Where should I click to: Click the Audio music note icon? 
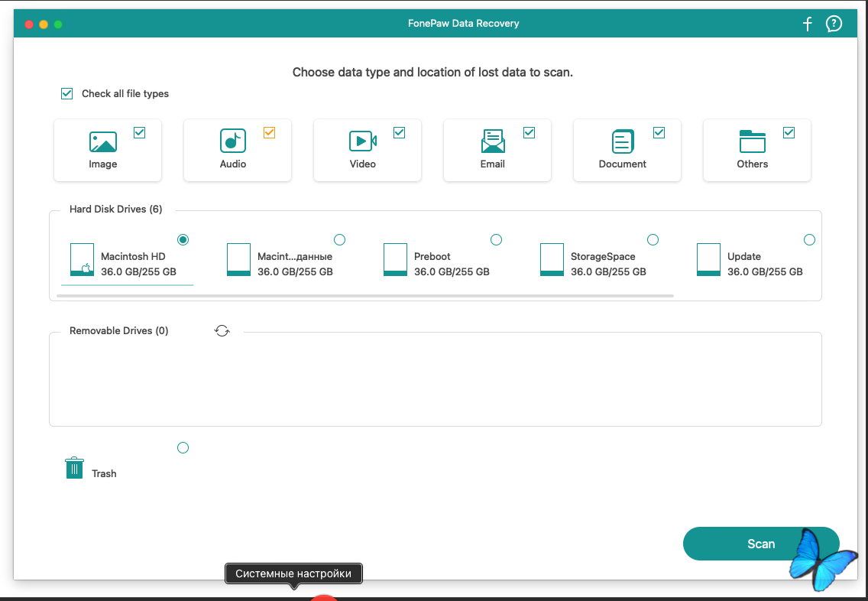[232, 141]
